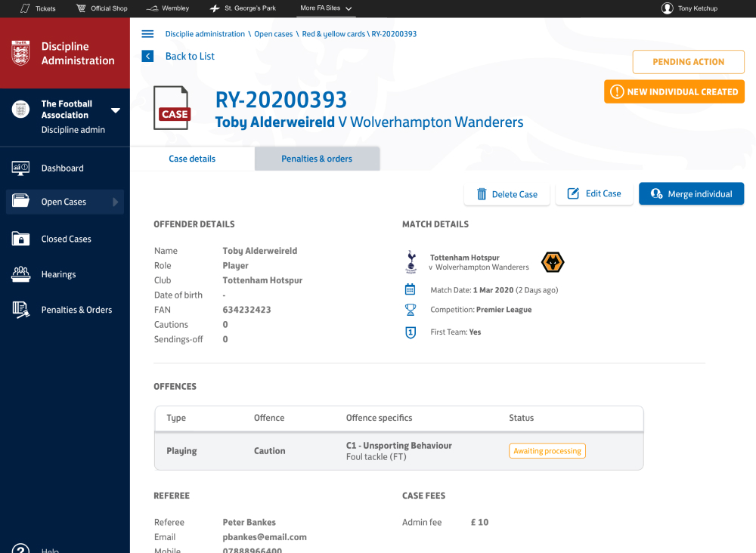Select the Playing Caution offence row

pyautogui.click(x=398, y=451)
